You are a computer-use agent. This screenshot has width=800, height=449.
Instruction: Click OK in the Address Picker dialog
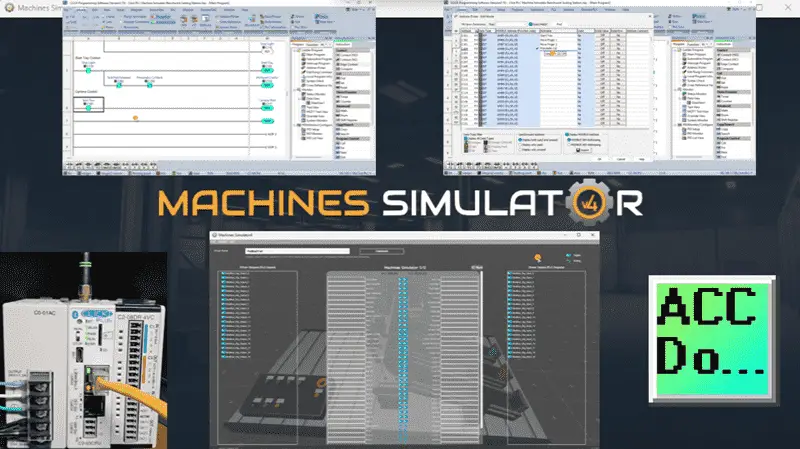(x=599, y=159)
